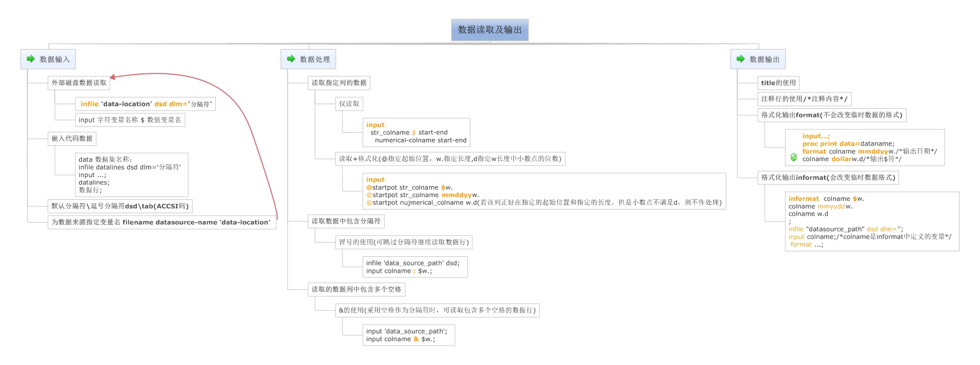The height and width of the screenshot is (365, 980).
Task: Click the @startpot str_colname input note
Action: (544, 191)
